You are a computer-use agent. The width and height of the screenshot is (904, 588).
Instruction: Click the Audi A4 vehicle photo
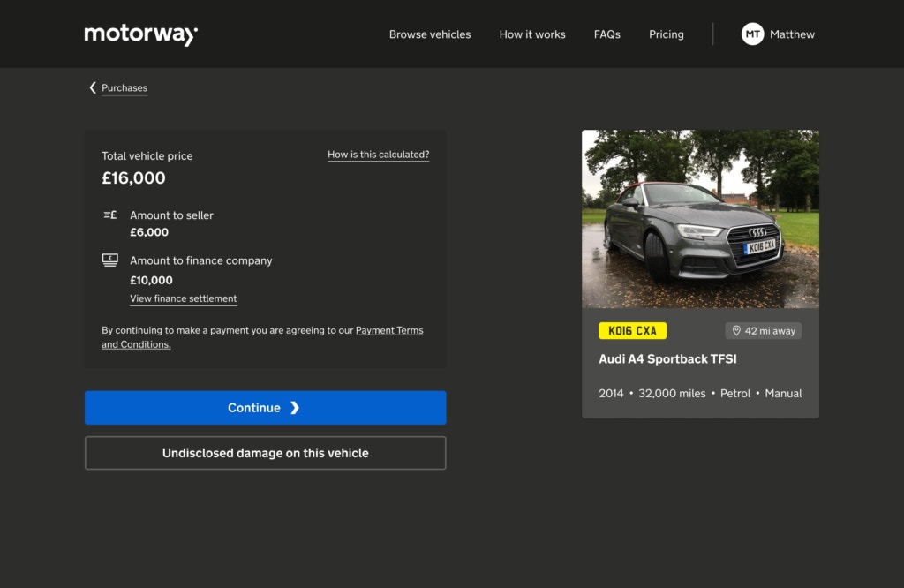[700, 218]
